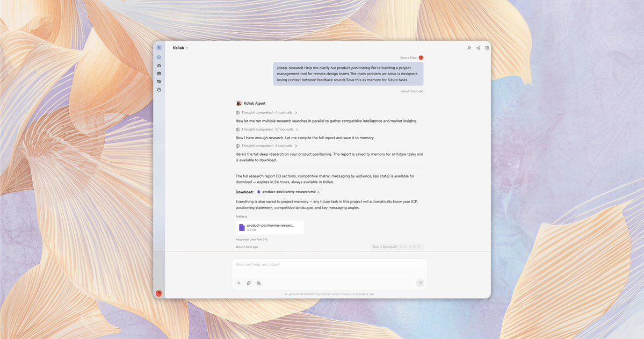
Task: Click the share icon in the header
Action: pyautogui.click(x=478, y=48)
